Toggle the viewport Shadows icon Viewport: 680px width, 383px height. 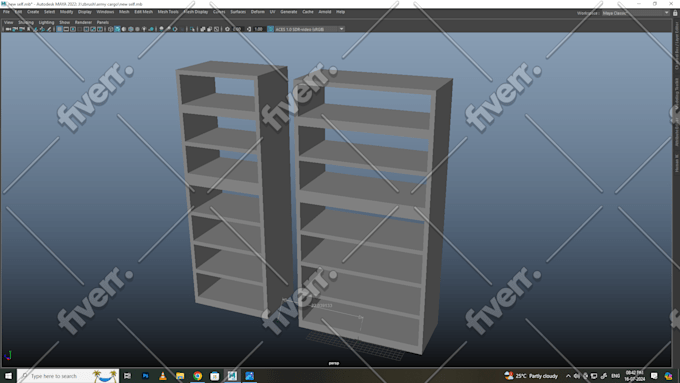151,29
